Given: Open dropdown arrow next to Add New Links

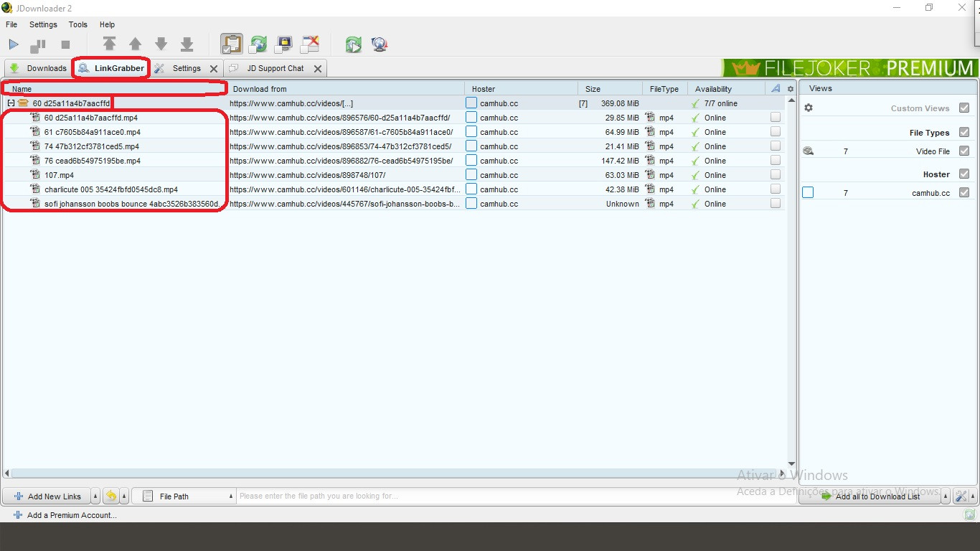Looking at the screenshot, I should pyautogui.click(x=96, y=496).
